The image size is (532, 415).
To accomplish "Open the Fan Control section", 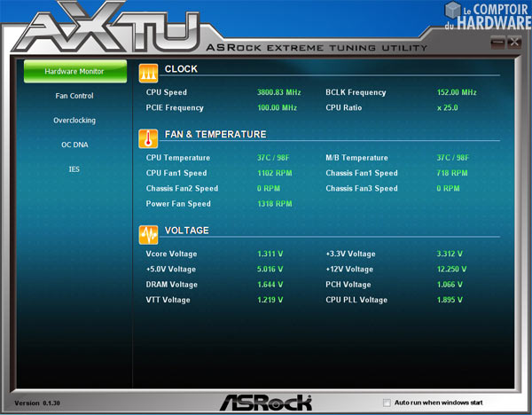I will tap(74, 96).
